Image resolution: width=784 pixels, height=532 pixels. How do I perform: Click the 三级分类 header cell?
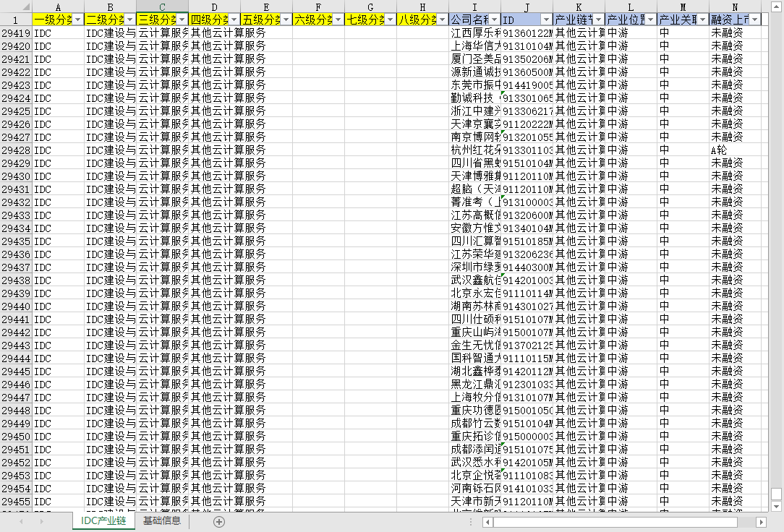[x=162, y=20]
